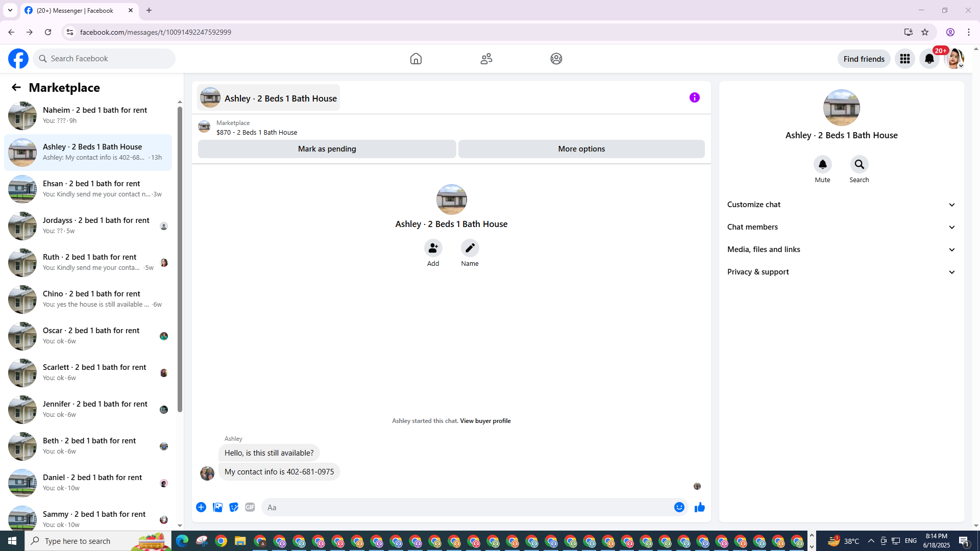The width and height of the screenshot is (980, 551).
Task: Open Scarlett conversation
Action: coord(88,372)
